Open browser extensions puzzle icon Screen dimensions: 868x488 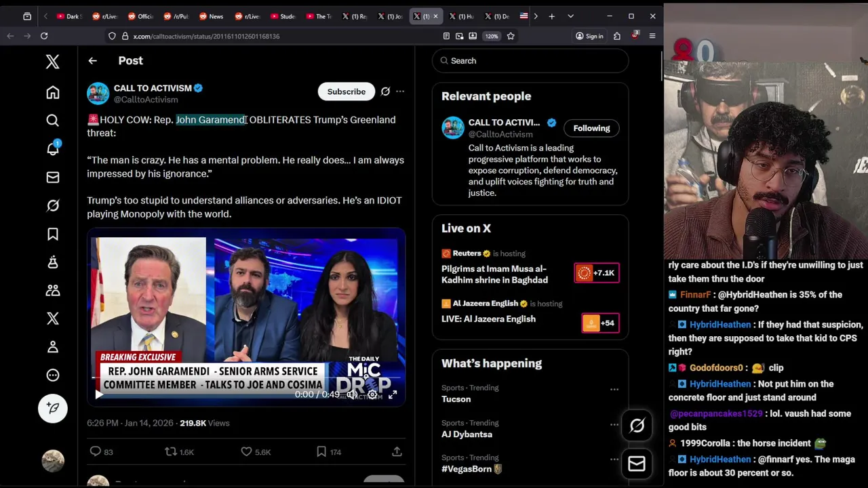point(617,36)
